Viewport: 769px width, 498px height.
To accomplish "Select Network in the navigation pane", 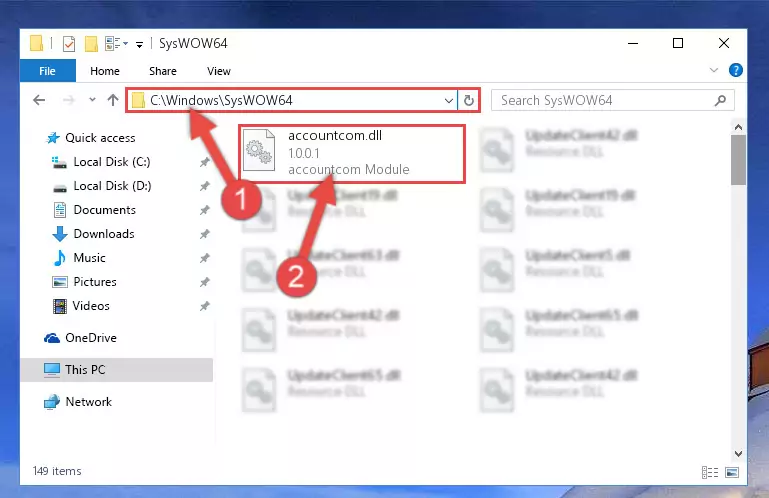I will (x=78, y=402).
